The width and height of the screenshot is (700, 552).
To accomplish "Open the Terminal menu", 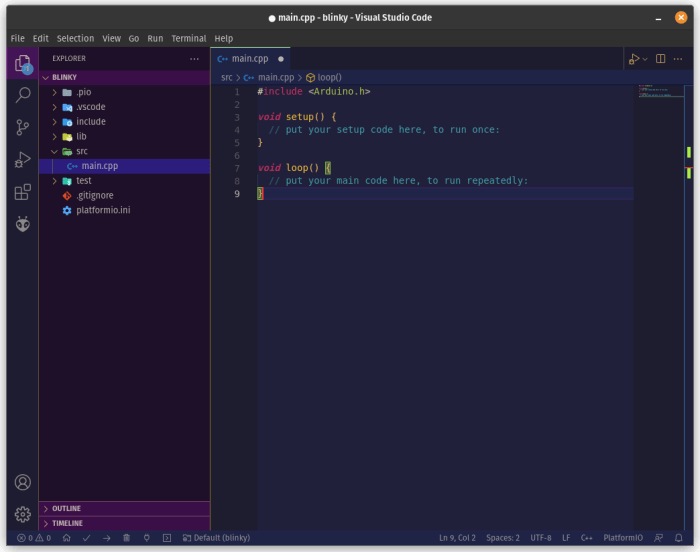I will 189,38.
